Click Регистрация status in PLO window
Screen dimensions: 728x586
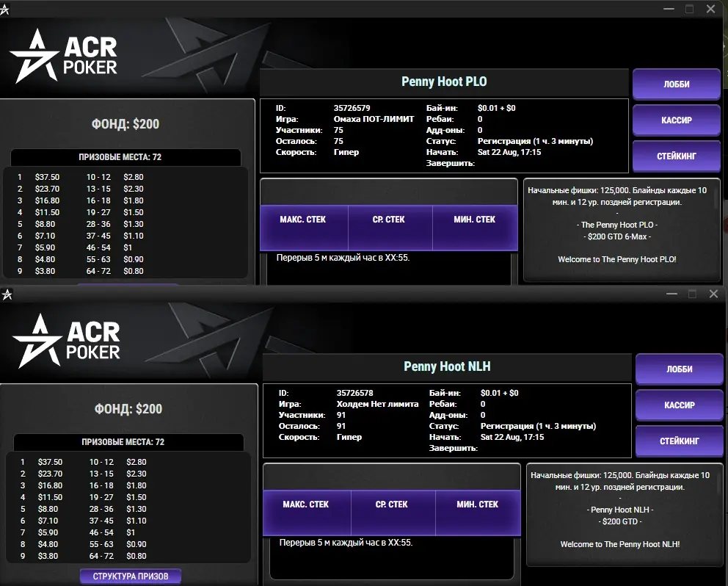[x=535, y=141]
